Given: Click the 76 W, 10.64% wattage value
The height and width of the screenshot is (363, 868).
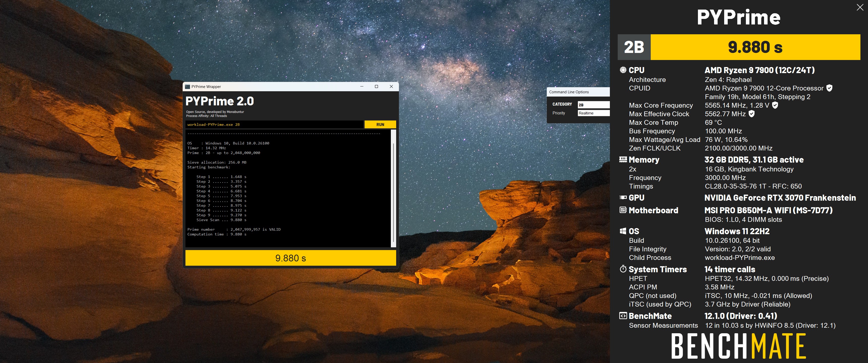Looking at the screenshot, I should point(726,139).
